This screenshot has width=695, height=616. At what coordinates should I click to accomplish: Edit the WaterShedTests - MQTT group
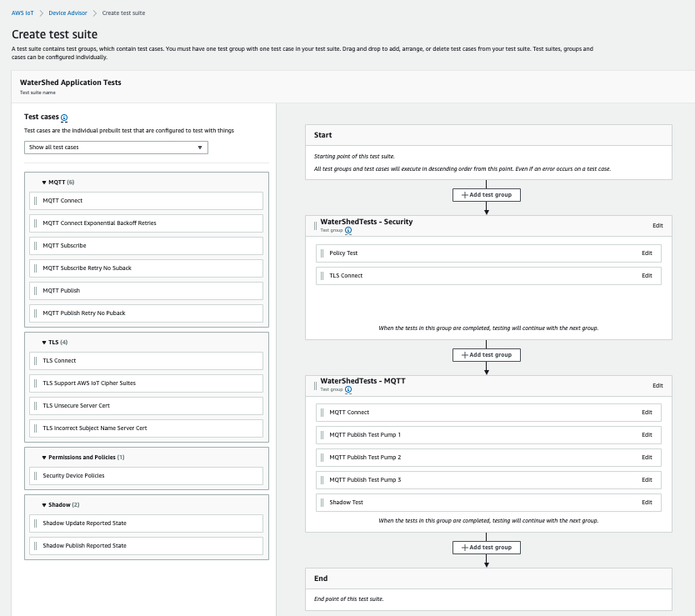[x=657, y=385]
